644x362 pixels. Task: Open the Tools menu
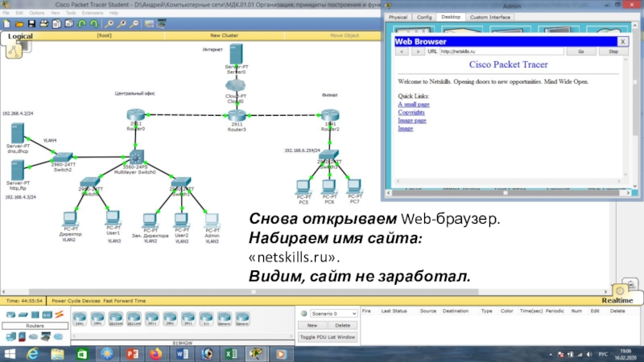coord(71,13)
